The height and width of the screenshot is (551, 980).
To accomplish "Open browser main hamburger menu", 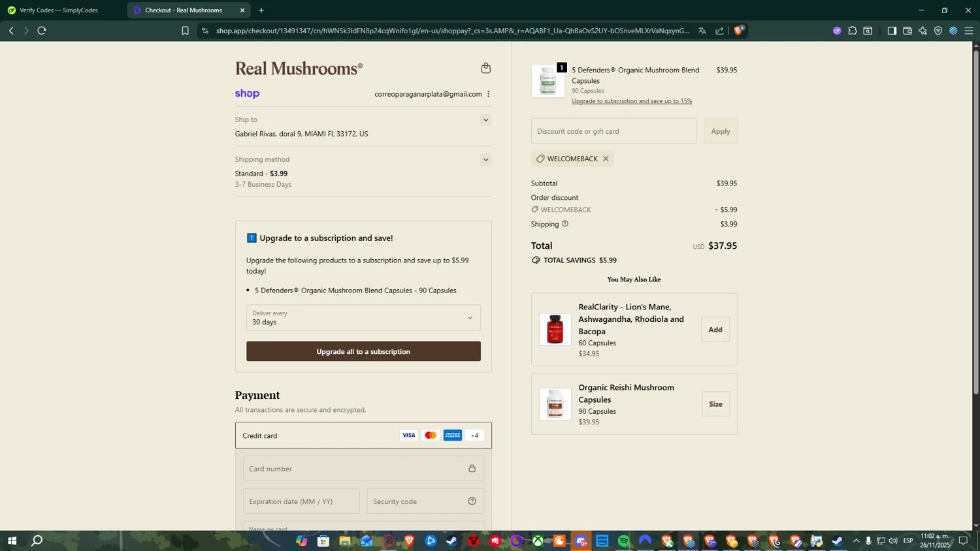I will tap(969, 31).
